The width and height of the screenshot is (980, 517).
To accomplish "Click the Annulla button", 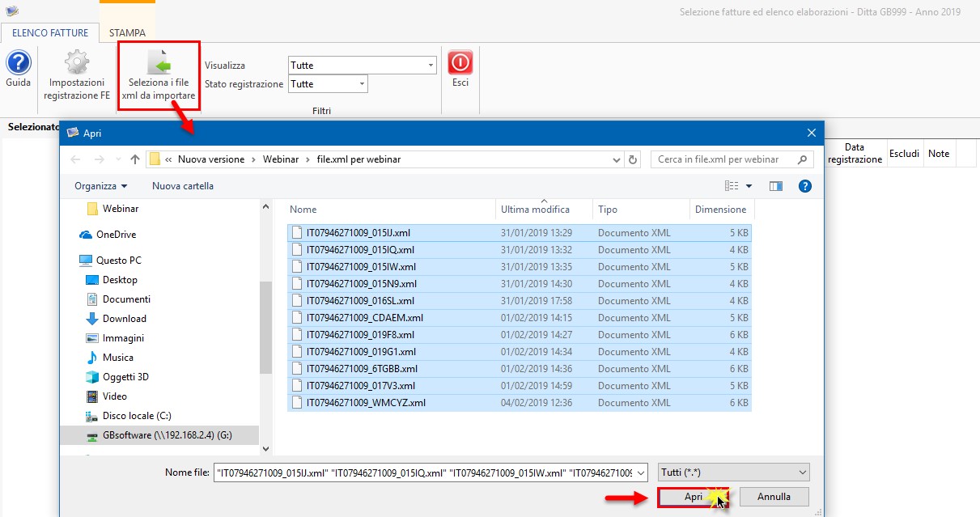I will coord(773,497).
